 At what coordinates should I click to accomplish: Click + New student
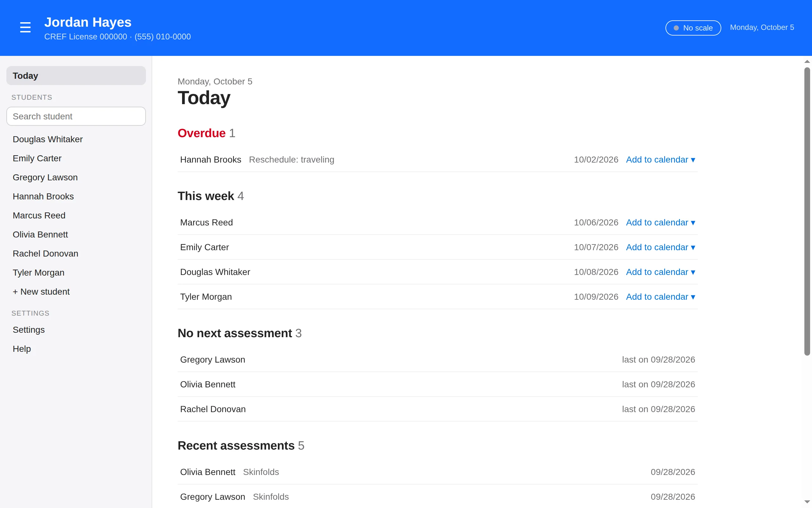[x=76, y=292]
